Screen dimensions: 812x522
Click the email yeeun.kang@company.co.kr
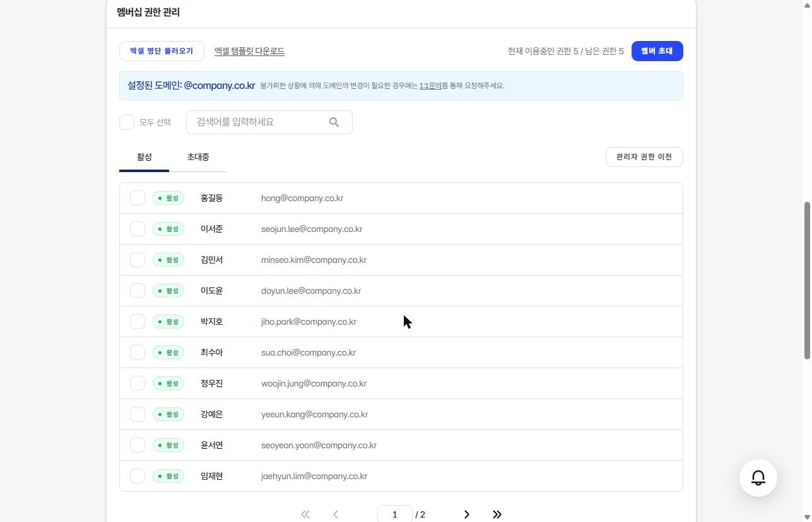(x=315, y=414)
